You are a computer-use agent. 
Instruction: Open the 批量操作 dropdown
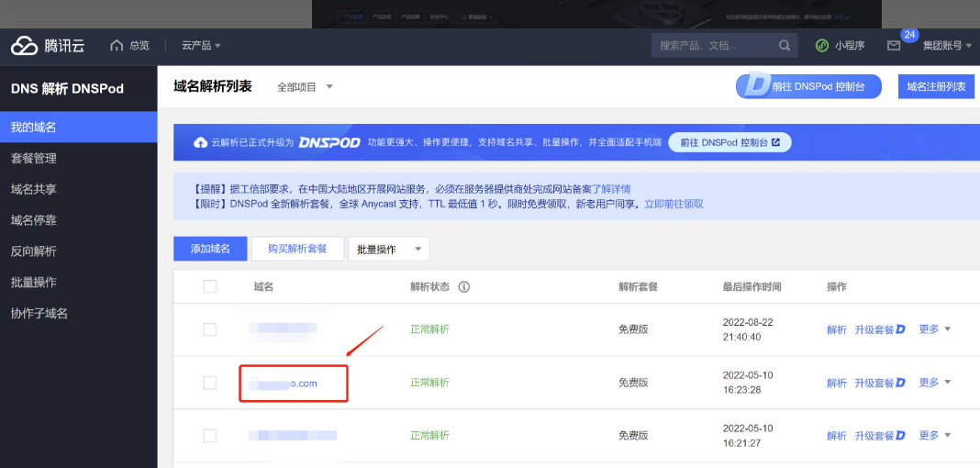388,249
